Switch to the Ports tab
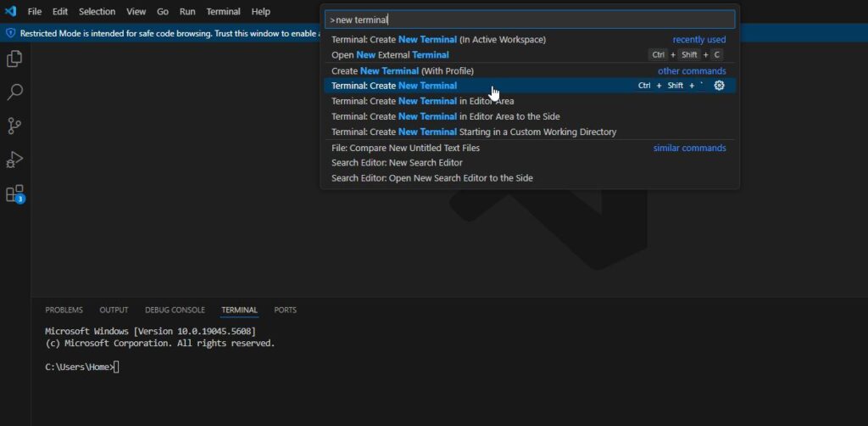The height and width of the screenshot is (426, 868). (286, 311)
